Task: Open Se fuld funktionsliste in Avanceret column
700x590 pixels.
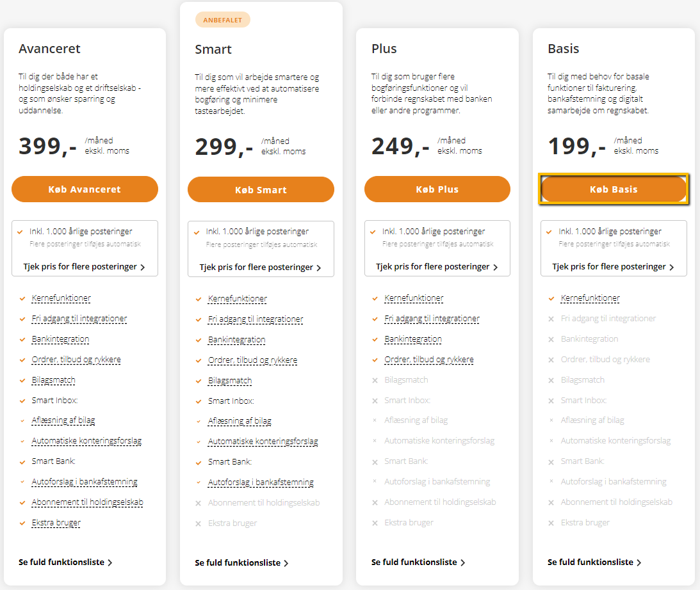Action: [x=65, y=562]
